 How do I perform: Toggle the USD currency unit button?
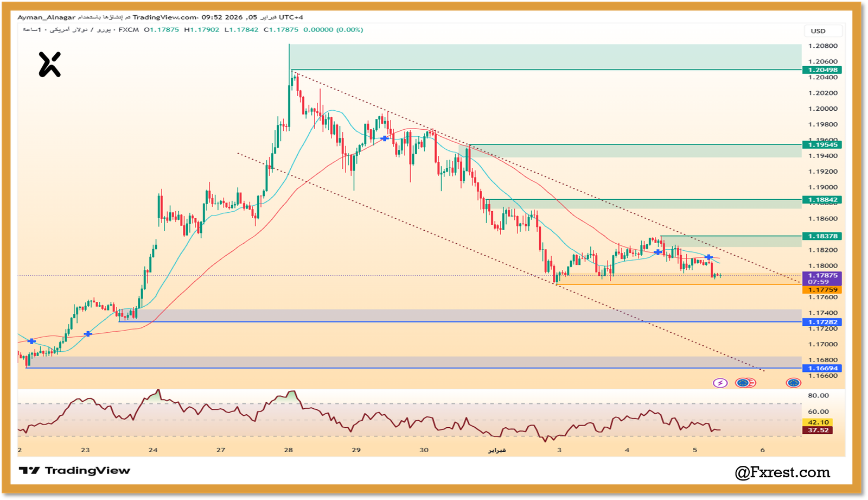(x=824, y=31)
